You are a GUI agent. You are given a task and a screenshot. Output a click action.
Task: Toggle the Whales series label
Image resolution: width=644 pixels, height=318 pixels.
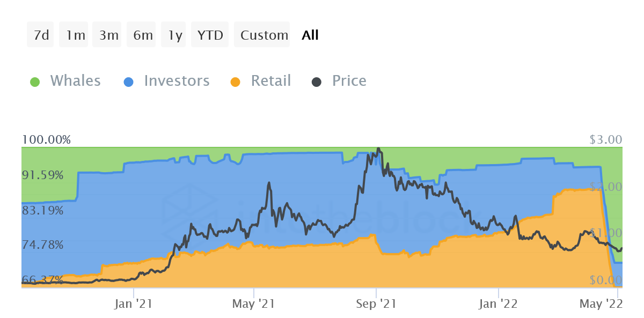(x=75, y=81)
